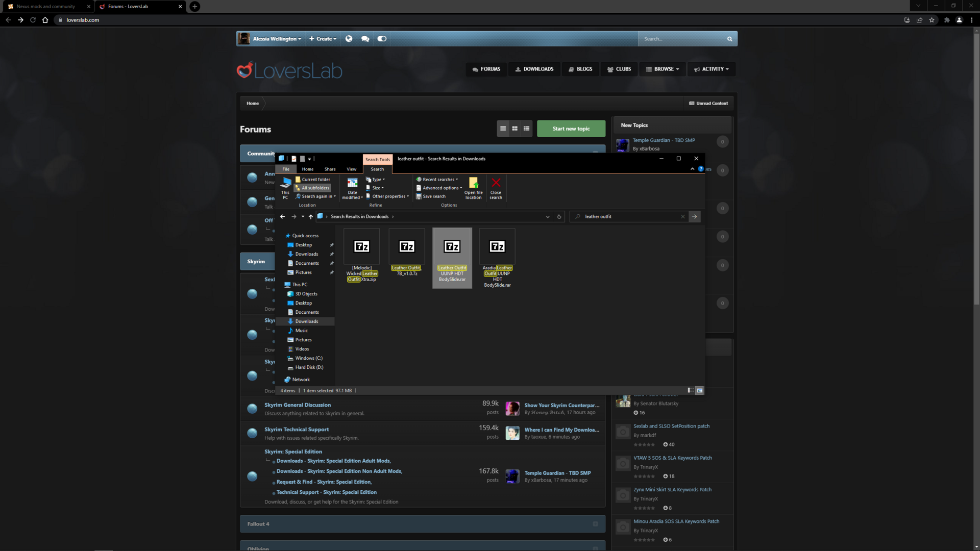Click into the leather outfit search box
The height and width of the screenshot is (551, 980).
point(629,217)
